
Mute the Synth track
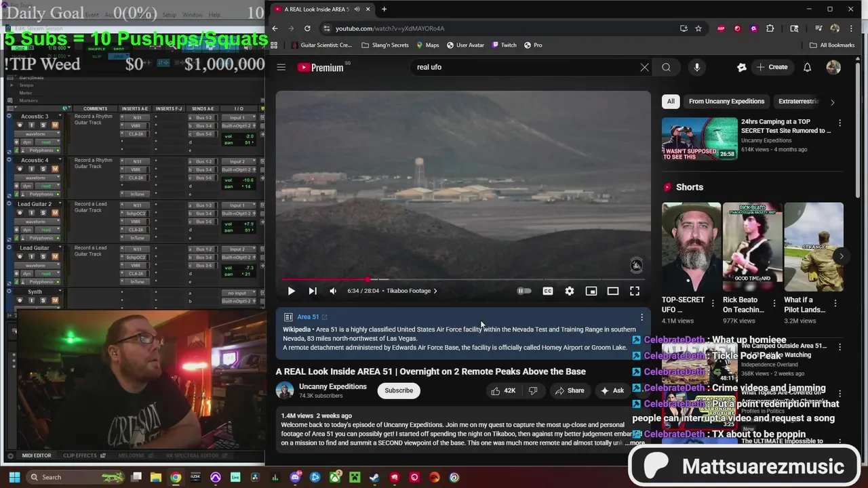tap(55, 300)
